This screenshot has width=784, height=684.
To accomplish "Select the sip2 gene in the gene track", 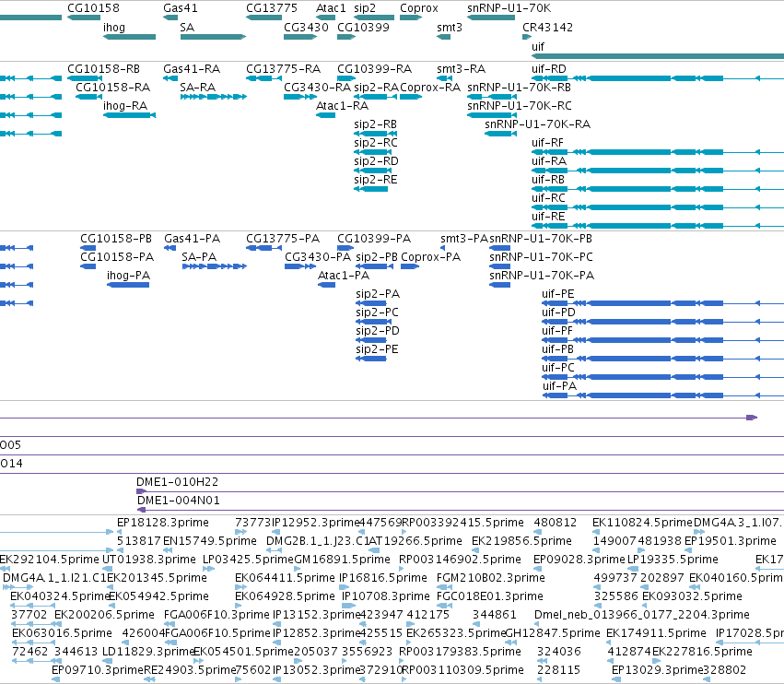I will click(374, 18).
